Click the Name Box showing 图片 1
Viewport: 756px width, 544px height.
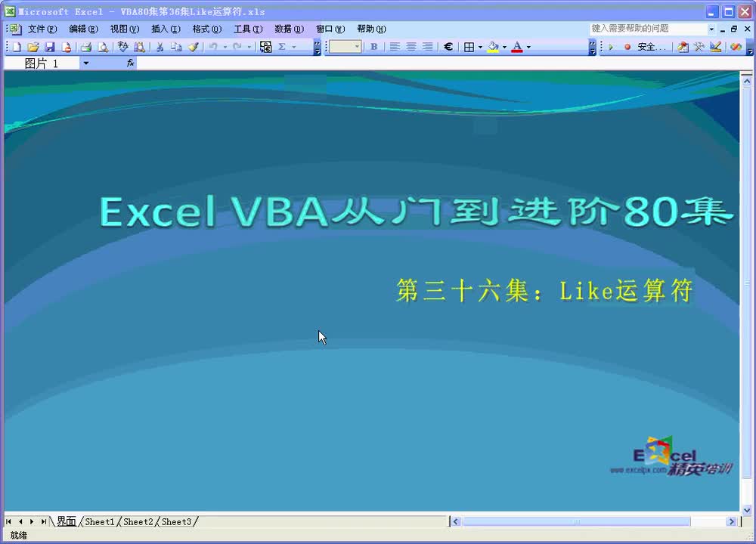[x=42, y=63]
